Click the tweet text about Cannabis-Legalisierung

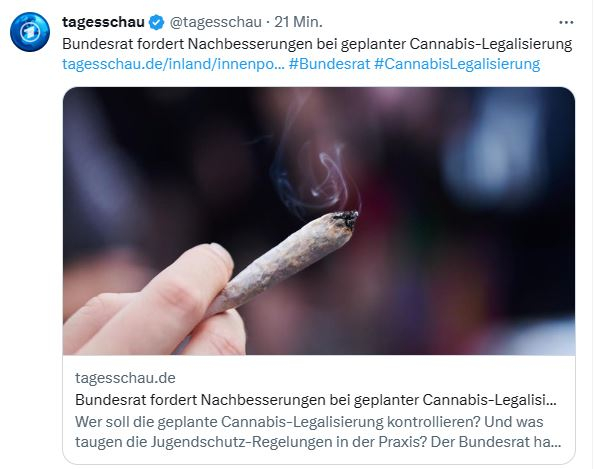[x=317, y=44]
